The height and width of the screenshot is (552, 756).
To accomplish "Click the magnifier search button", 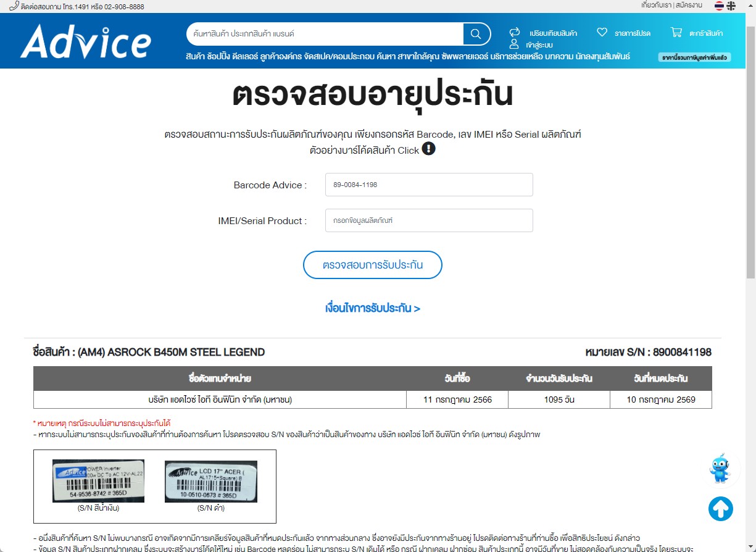I will [476, 34].
